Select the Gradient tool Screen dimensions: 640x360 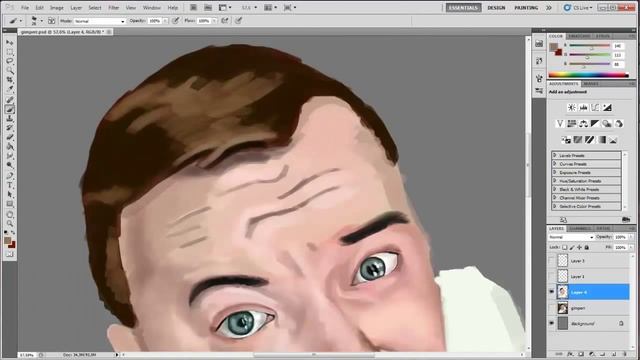point(10,147)
